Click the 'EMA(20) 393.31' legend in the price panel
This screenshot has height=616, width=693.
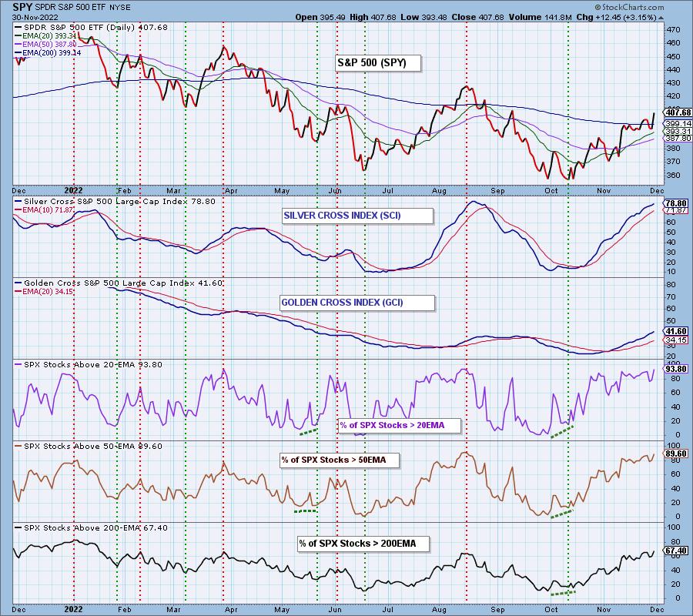46,35
